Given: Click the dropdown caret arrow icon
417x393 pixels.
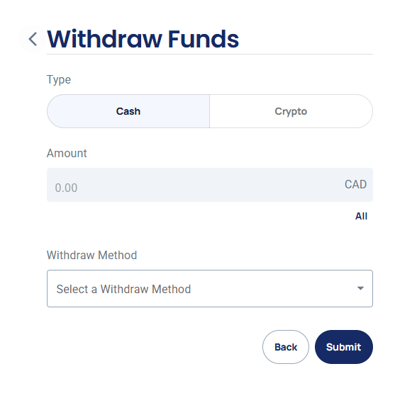Looking at the screenshot, I should coord(360,288).
